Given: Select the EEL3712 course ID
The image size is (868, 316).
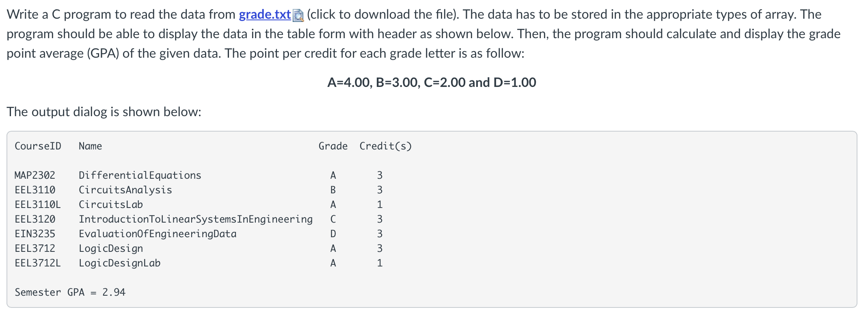Looking at the screenshot, I should [x=35, y=249].
